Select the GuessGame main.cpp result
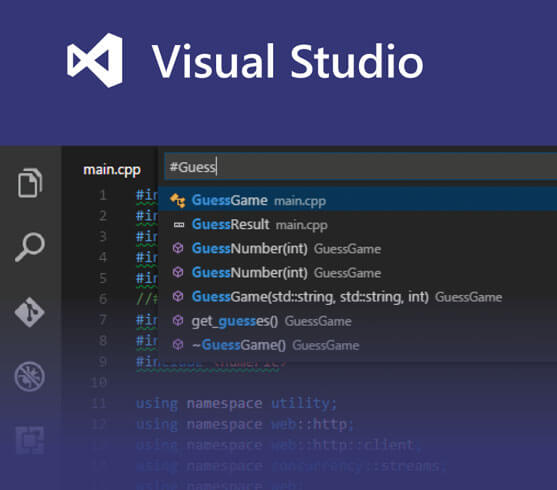The image size is (557, 490). [x=357, y=200]
